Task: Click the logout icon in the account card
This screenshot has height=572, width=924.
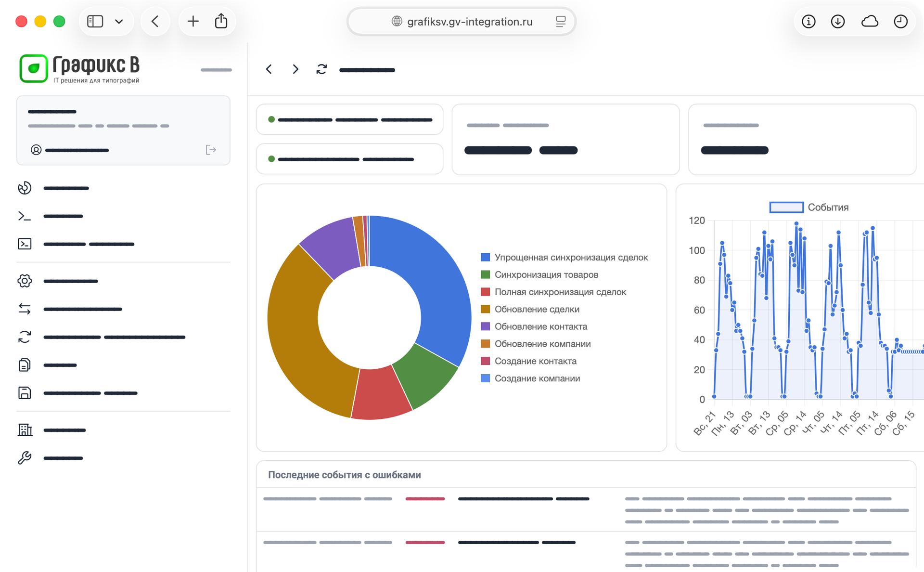Action: tap(211, 150)
